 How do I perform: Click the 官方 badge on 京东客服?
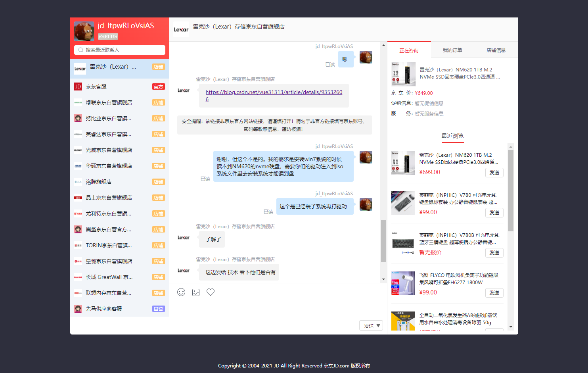[x=159, y=87]
